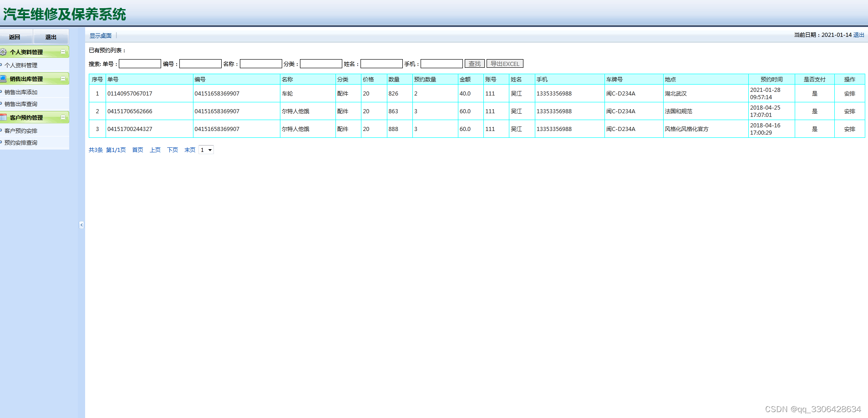Click the 风格化风格化官方 location cell

(x=706, y=129)
